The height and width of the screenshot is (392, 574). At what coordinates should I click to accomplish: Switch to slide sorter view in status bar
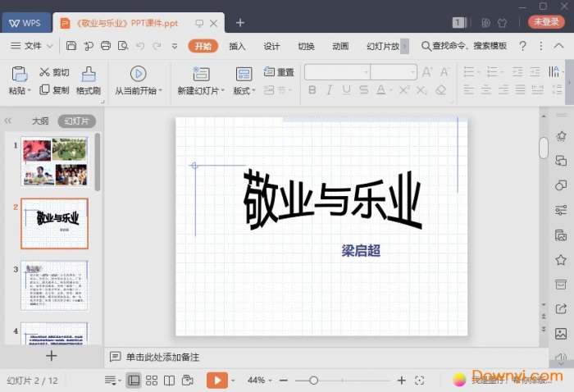pos(151,381)
